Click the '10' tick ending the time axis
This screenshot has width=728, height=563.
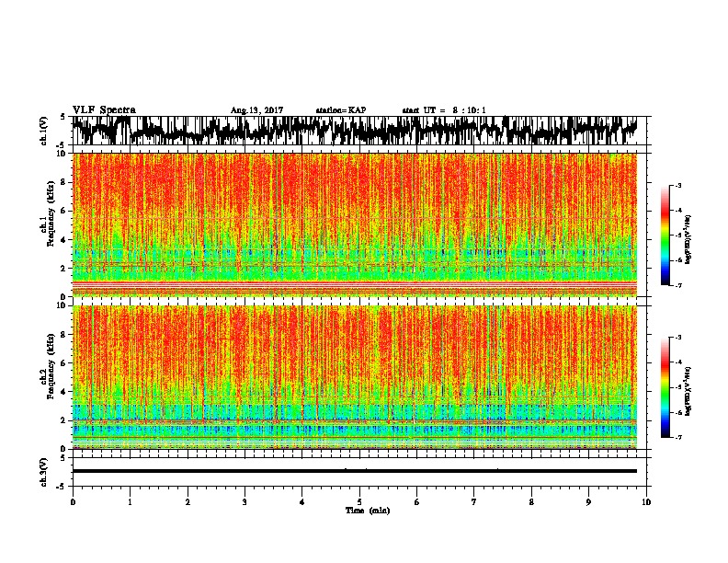click(x=646, y=502)
